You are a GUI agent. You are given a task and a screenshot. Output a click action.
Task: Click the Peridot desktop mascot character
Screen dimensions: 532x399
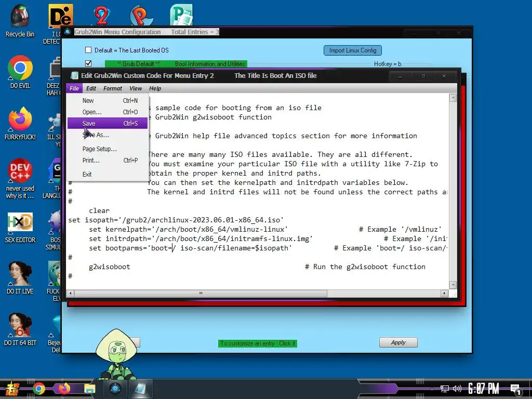[x=116, y=353]
